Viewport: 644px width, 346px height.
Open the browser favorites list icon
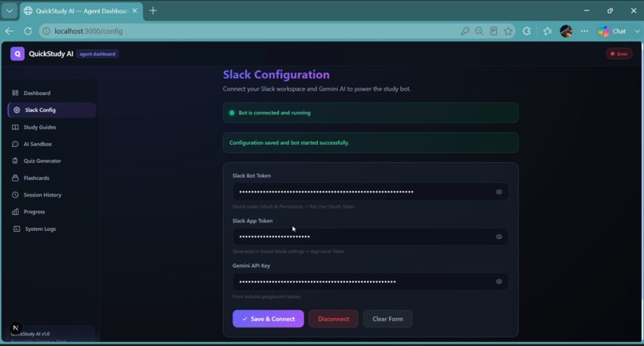pyautogui.click(x=547, y=31)
